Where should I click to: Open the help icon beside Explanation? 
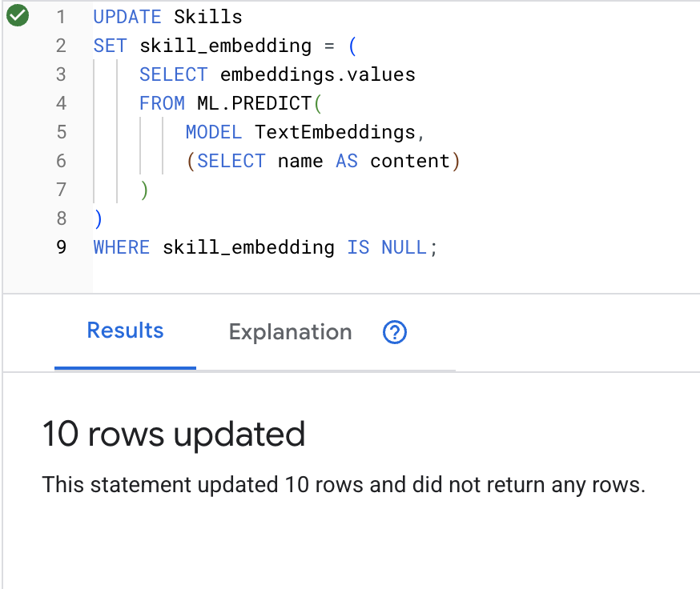point(394,332)
